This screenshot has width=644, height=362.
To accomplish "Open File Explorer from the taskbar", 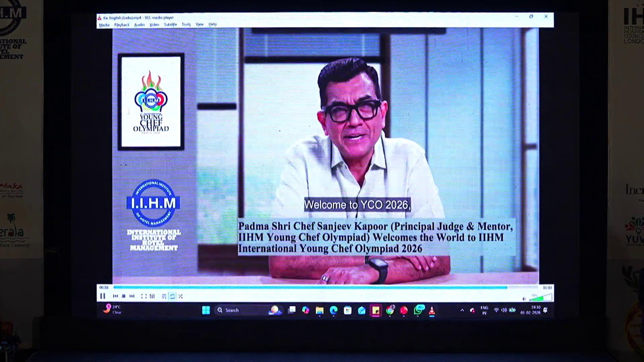I will 319,310.
